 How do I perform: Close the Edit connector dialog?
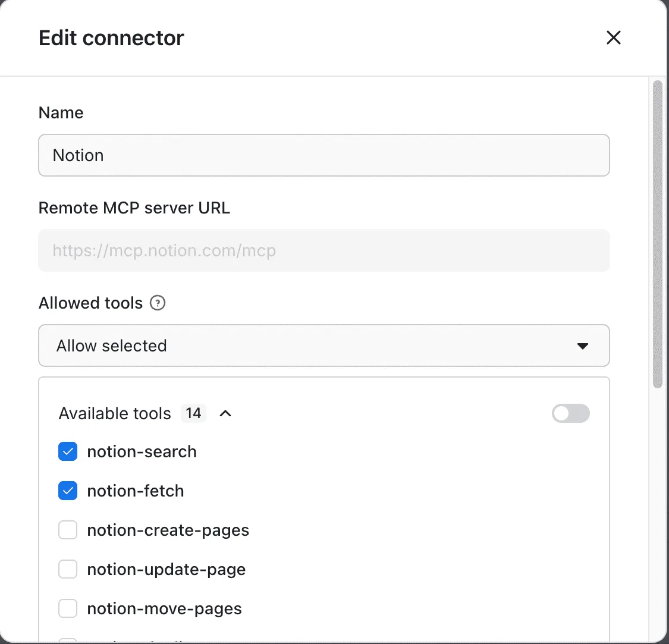click(614, 37)
